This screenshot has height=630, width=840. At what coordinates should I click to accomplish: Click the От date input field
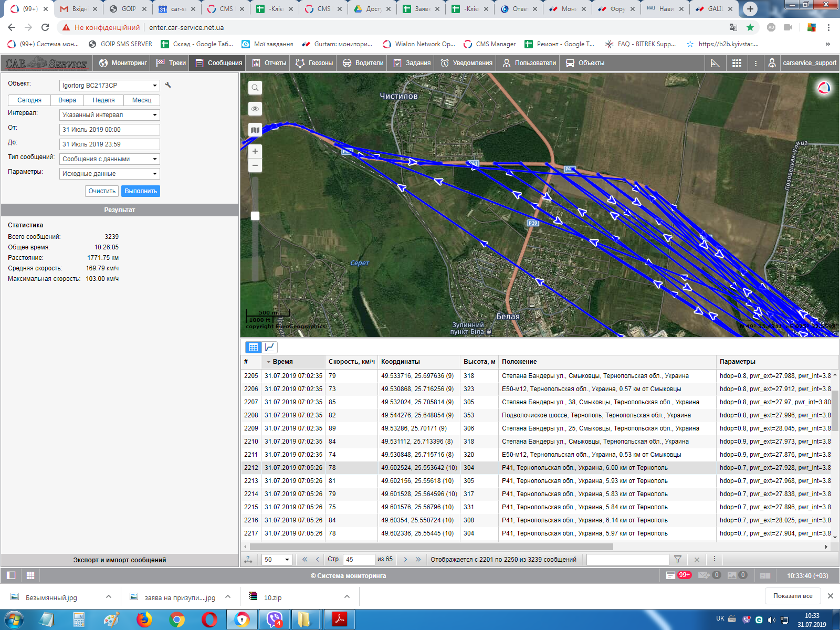[x=109, y=130]
